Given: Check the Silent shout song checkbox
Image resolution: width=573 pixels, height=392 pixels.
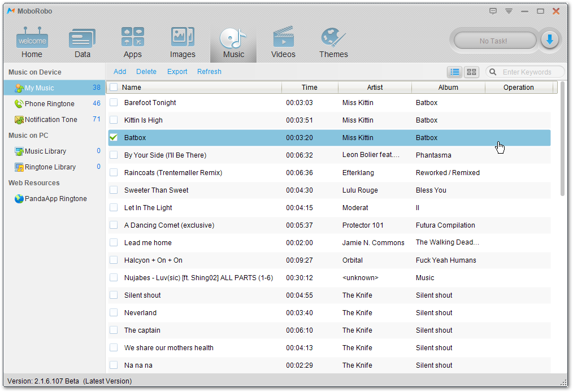Looking at the screenshot, I should [114, 295].
